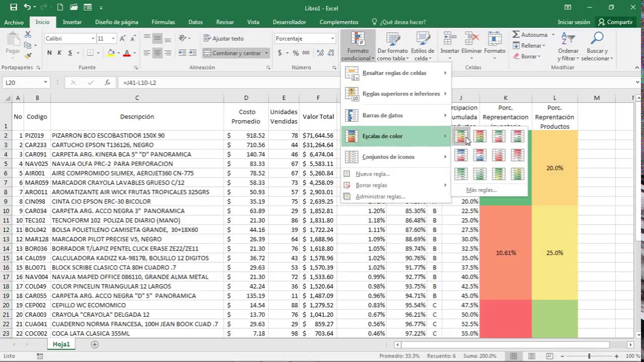This screenshot has height=362, width=644.
Task: Click the Format Painter brush icon
Action: pos(28,56)
